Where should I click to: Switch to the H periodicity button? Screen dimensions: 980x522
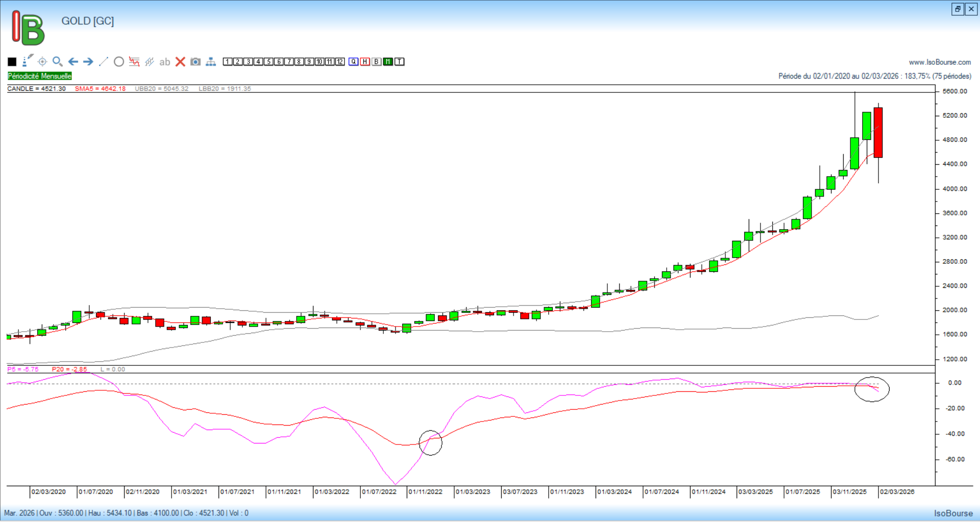click(x=365, y=62)
